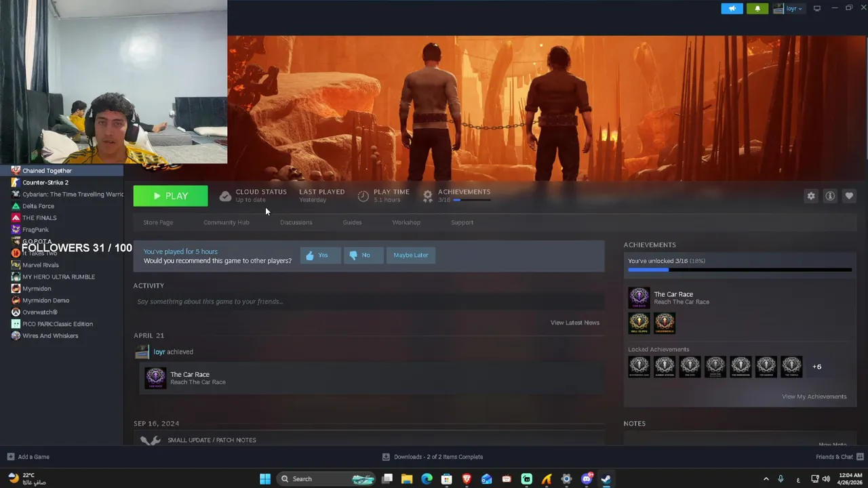Open Downloads - 2 of 2 Items Complete

433,457
